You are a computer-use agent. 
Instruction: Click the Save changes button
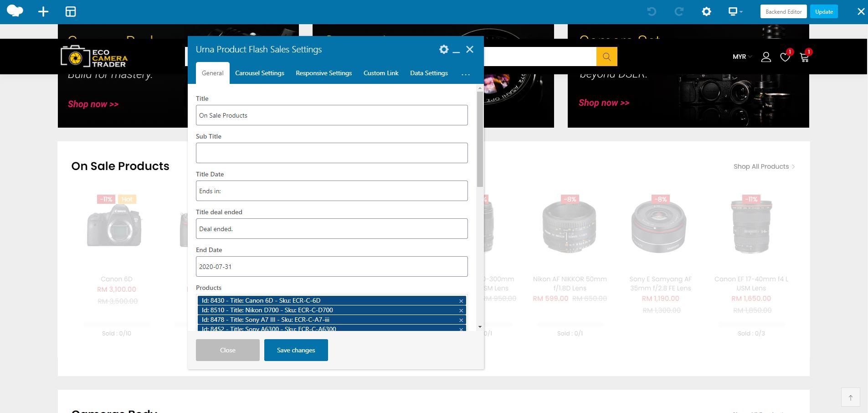point(296,350)
